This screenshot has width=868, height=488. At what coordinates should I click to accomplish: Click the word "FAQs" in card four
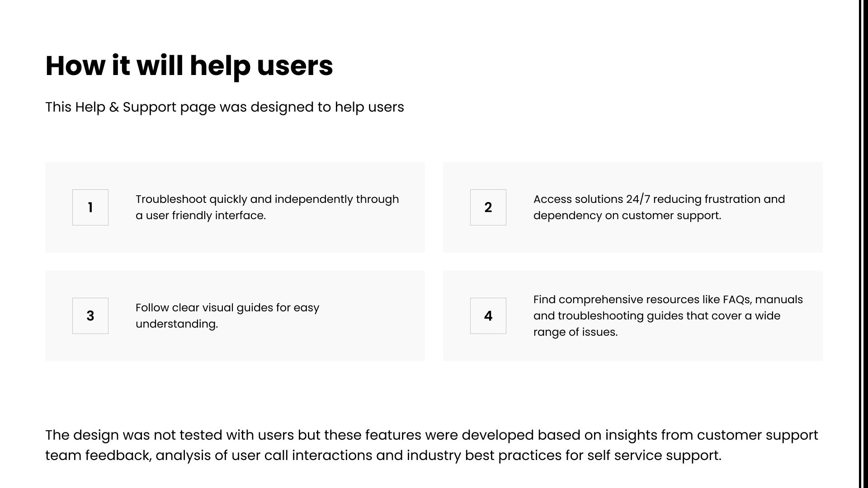pyautogui.click(x=736, y=300)
